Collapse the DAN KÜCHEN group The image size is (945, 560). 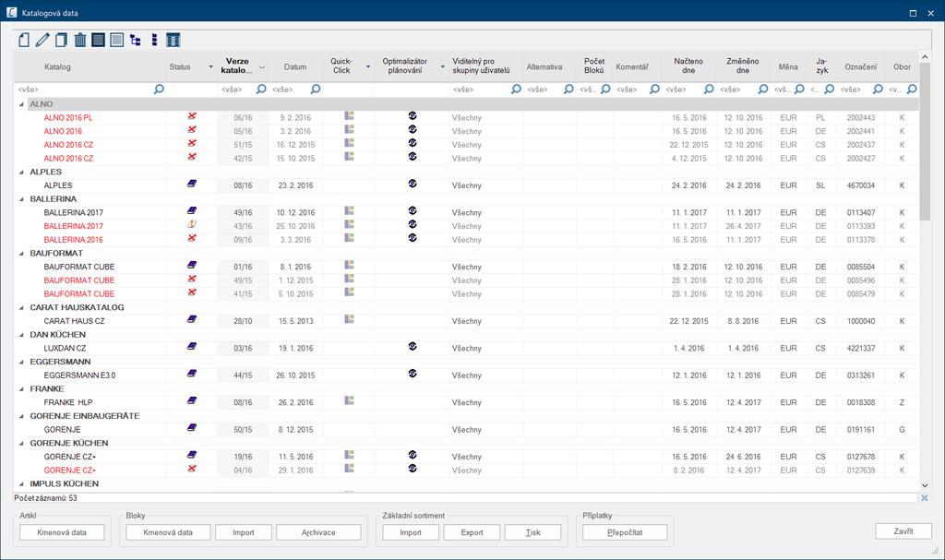point(21,335)
